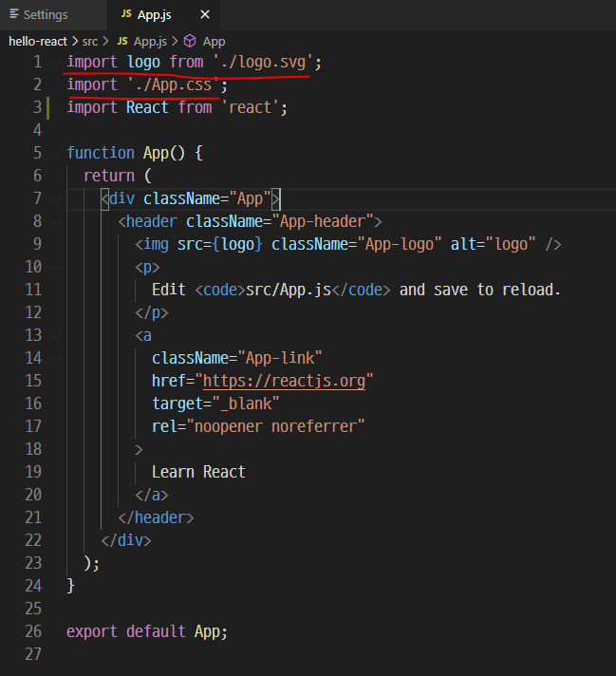
Task: Open the App.js file breadcrumb
Action: pyautogui.click(x=150, y=42)
